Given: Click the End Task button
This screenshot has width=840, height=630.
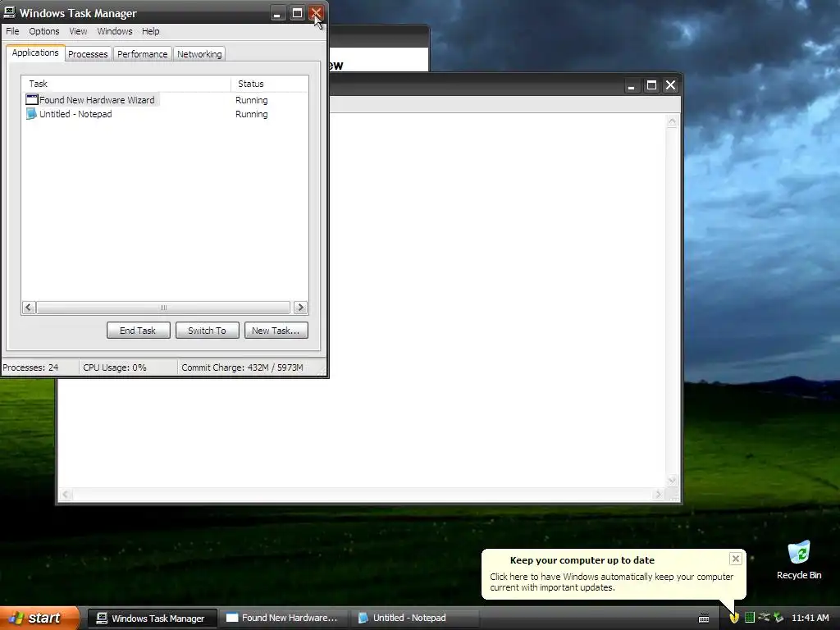Looking at the screenshot, I should (x=138, y=331).
